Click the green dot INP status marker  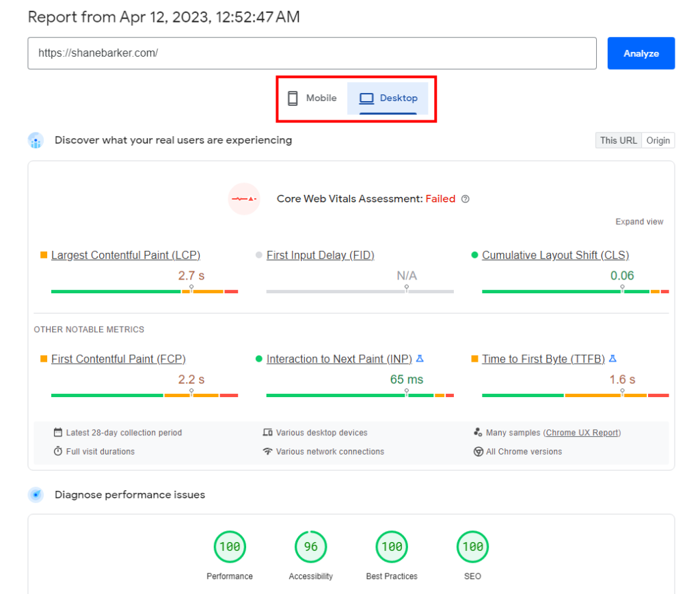259,359
